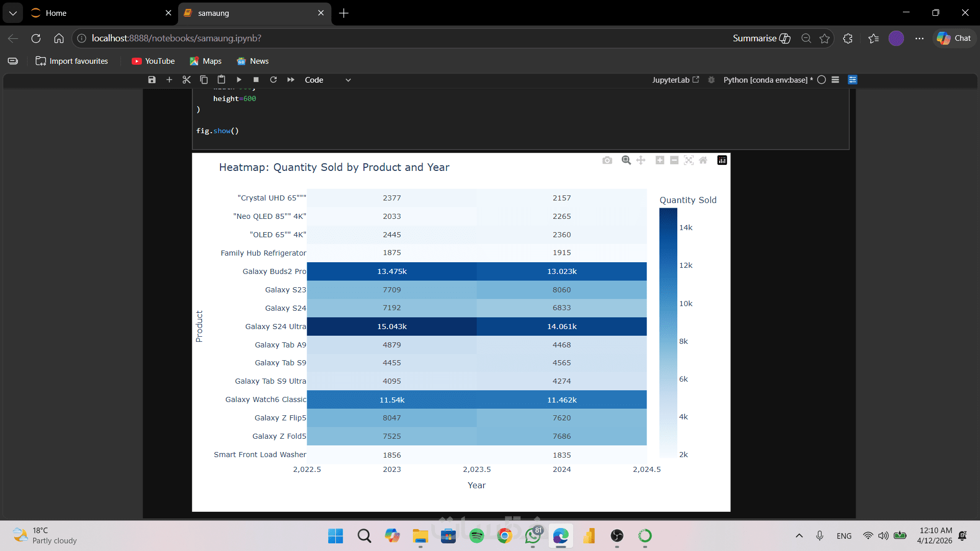Screen dimensions: 980x551
Task: Save the notebook with the disk icon
Action: pos(152,80)
